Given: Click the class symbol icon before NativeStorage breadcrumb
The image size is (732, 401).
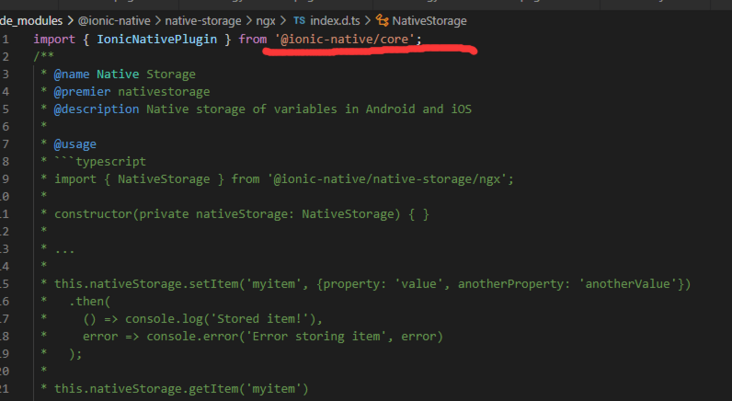Looking at the screenshot, I should (x=382, y=21).
